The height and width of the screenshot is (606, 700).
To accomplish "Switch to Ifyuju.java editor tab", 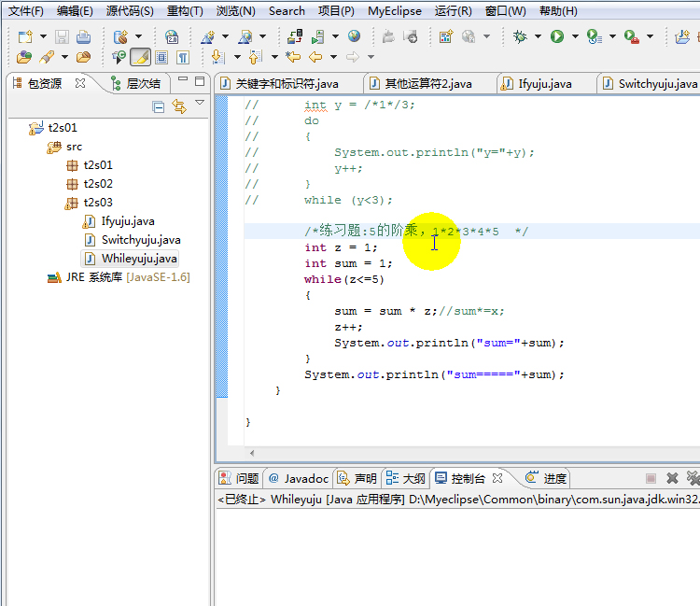I will 545,83.
